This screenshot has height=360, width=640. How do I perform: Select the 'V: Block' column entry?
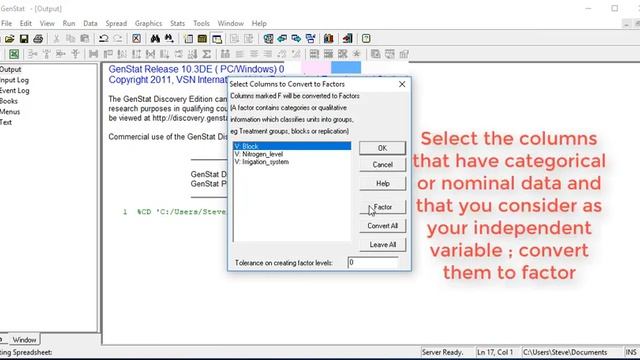click(292, 146)
